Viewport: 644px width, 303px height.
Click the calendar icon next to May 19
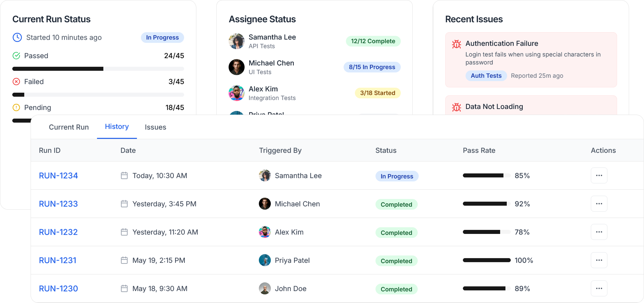pyautogui.click(x=124, y=260)
